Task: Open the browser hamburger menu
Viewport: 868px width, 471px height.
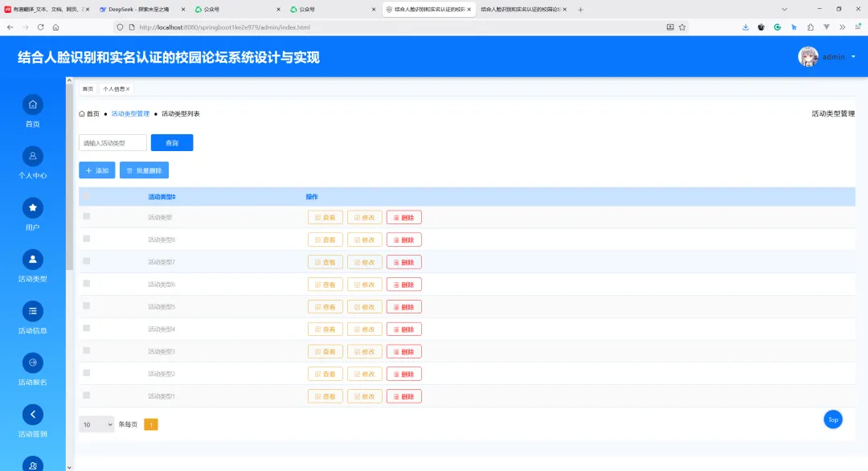Action: [x=858, y=27]
